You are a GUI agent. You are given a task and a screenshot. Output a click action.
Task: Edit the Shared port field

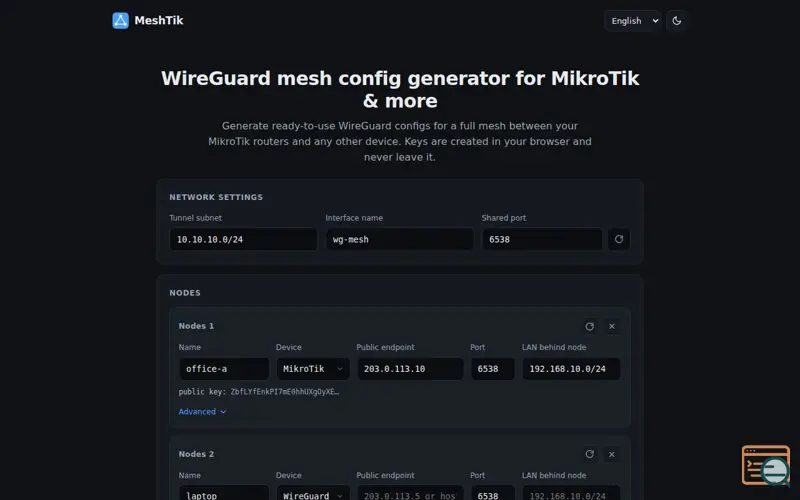542,239
